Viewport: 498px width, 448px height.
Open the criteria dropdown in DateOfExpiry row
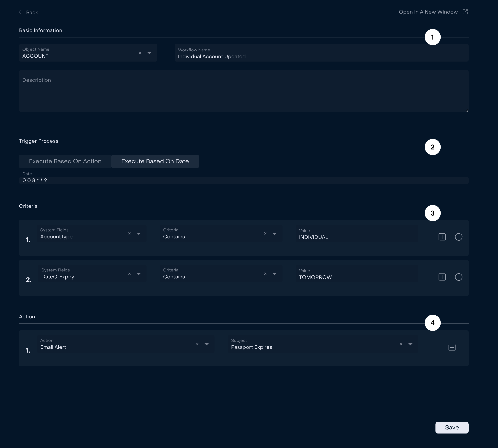coord(275,274)
